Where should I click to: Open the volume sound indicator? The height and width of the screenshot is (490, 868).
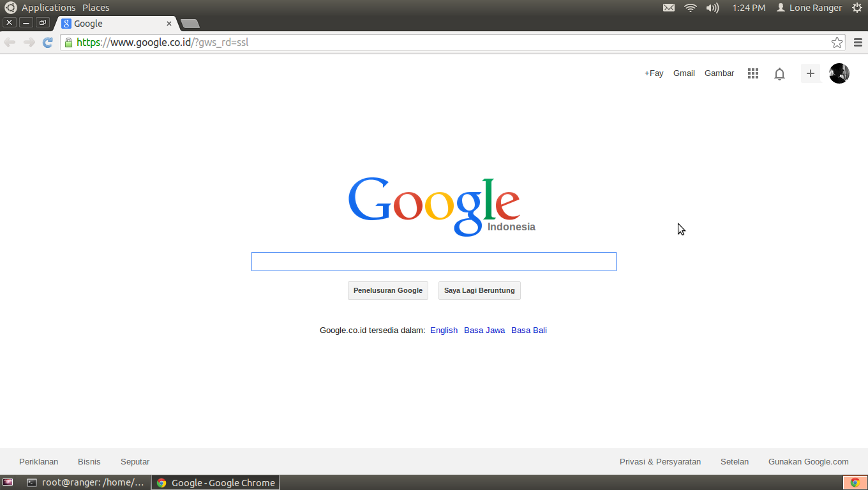coord(712,8)
